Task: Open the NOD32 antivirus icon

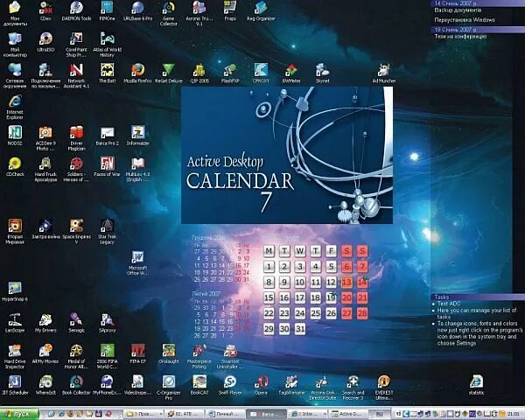Action: (15, 136)
